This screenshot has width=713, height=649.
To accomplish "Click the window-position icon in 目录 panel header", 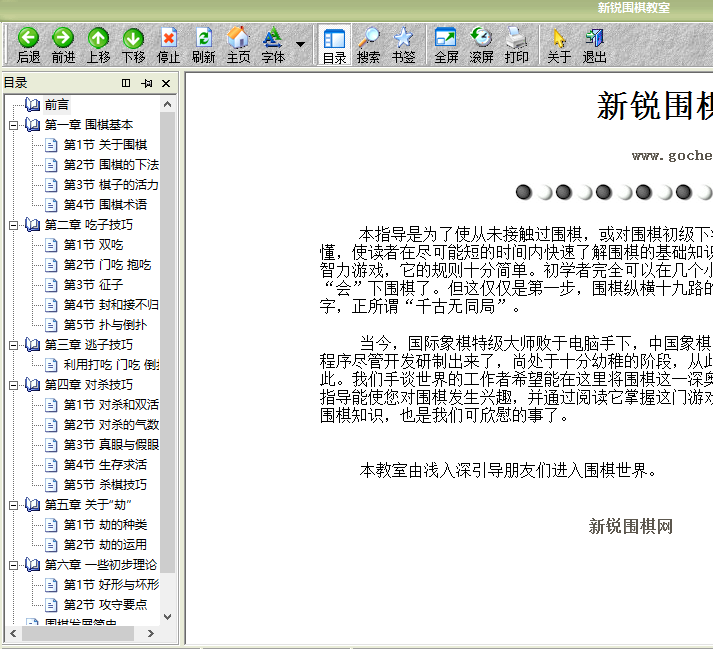I will pyautogui.click(x=126, y=83).
